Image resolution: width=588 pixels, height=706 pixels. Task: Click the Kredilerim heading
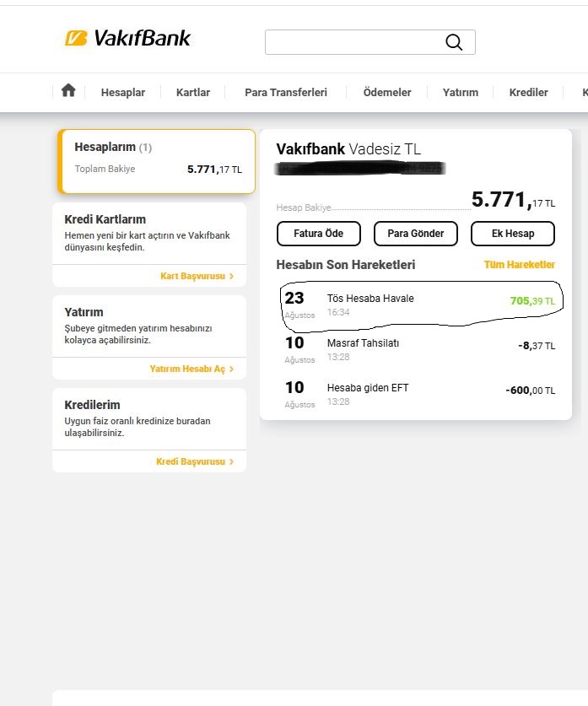pos(92,405)
